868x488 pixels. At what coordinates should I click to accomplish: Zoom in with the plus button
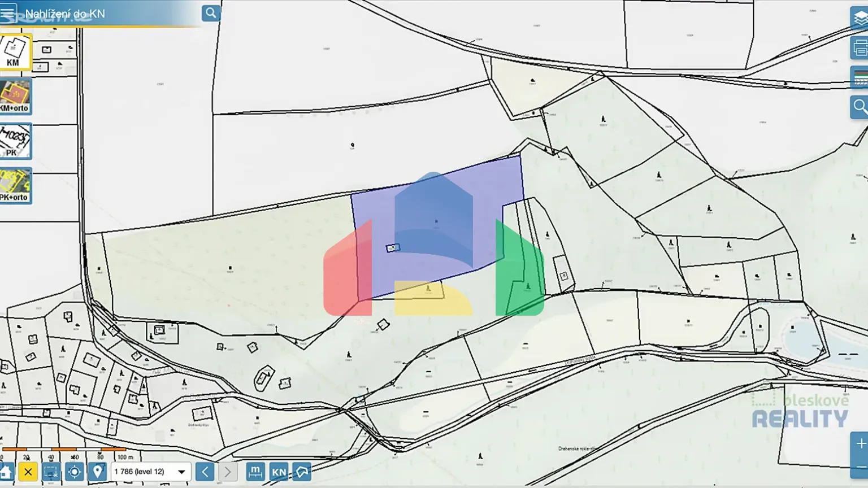click(860, 444)
